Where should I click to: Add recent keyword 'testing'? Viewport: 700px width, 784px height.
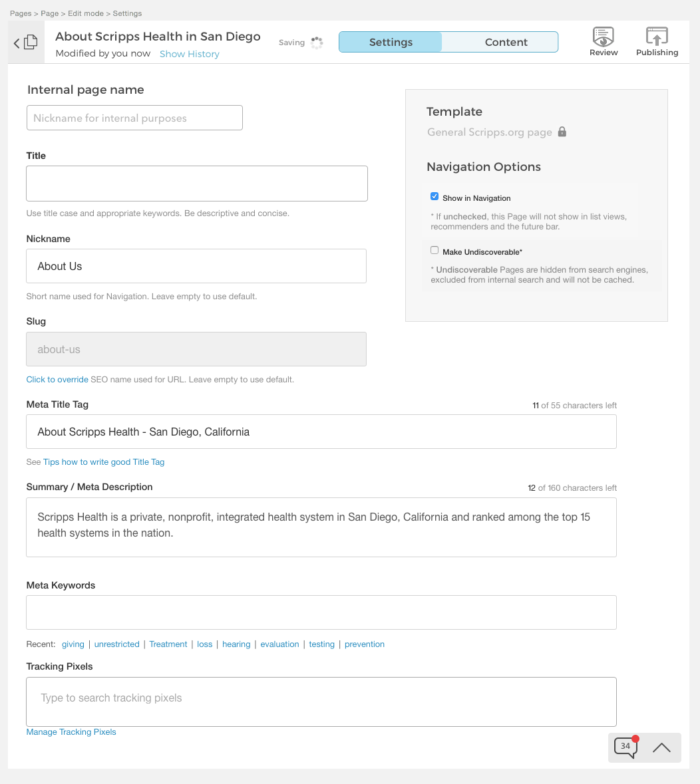click(322, 644)
